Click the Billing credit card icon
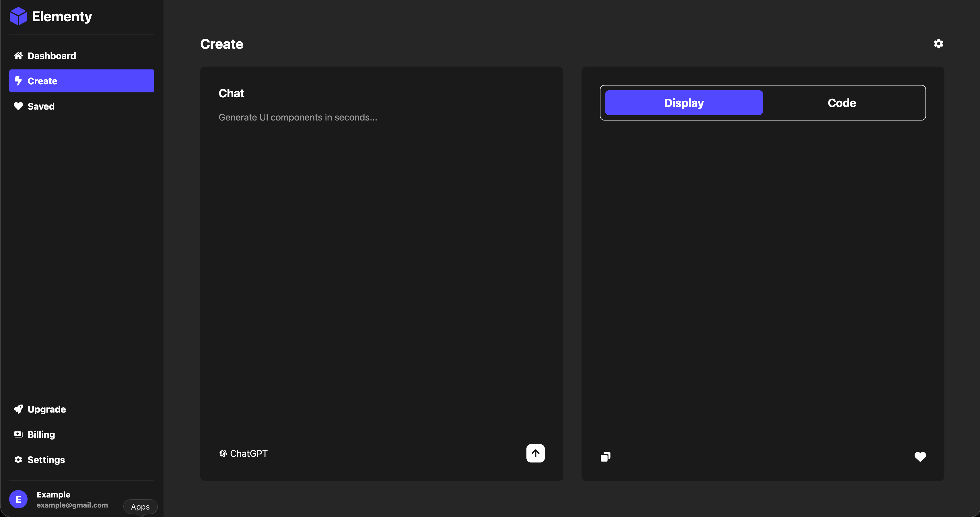The width and height of the screenshot is (980, 517). (x=18, y=434)
